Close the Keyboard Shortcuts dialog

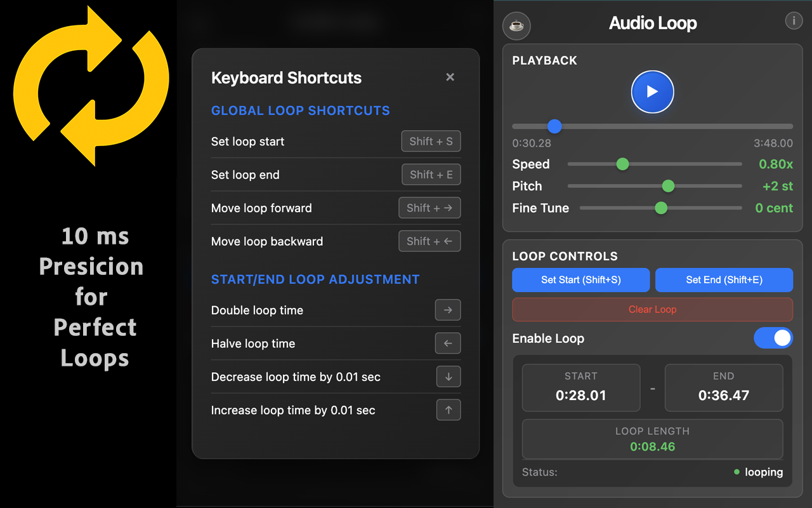(x=450, y=77)
